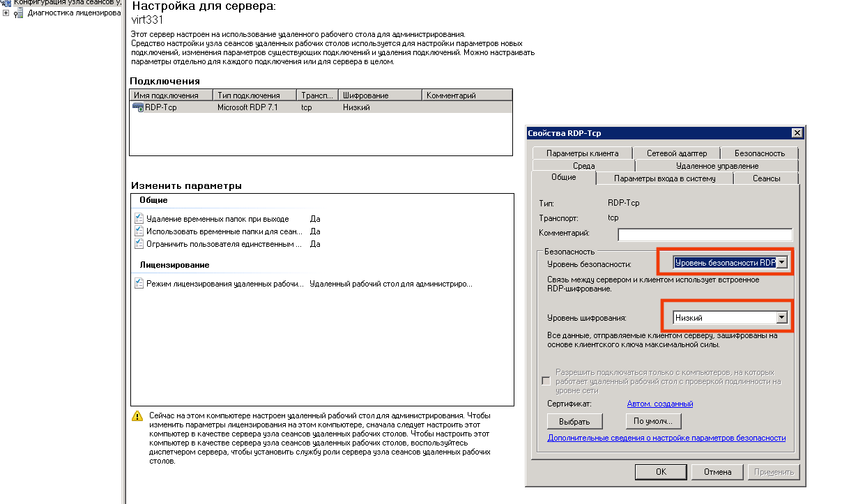Click into the 'Комментарий' text field
Screen dimensions: 842x504
(705, 234)
